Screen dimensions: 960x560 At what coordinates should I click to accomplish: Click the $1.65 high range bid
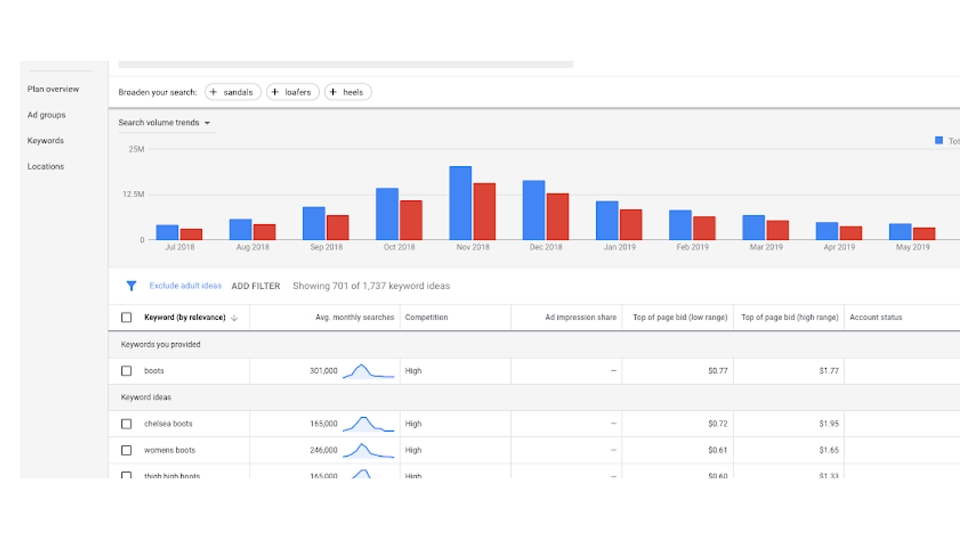click(829, 450)
